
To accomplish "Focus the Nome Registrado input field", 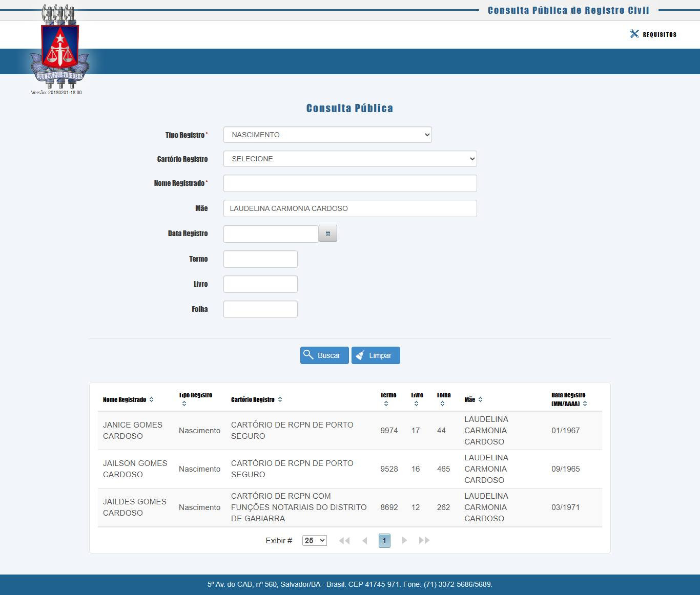I will tap(350, 183).
